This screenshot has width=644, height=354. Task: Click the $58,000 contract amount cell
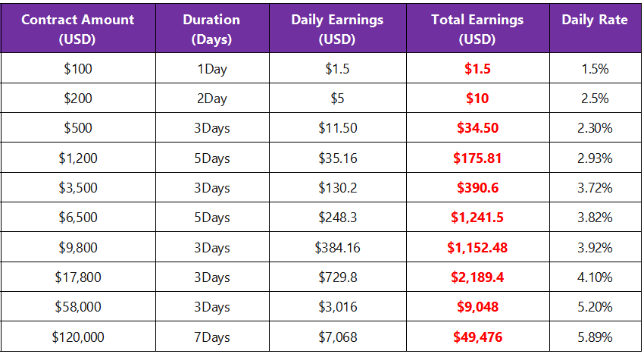(78, 307)
